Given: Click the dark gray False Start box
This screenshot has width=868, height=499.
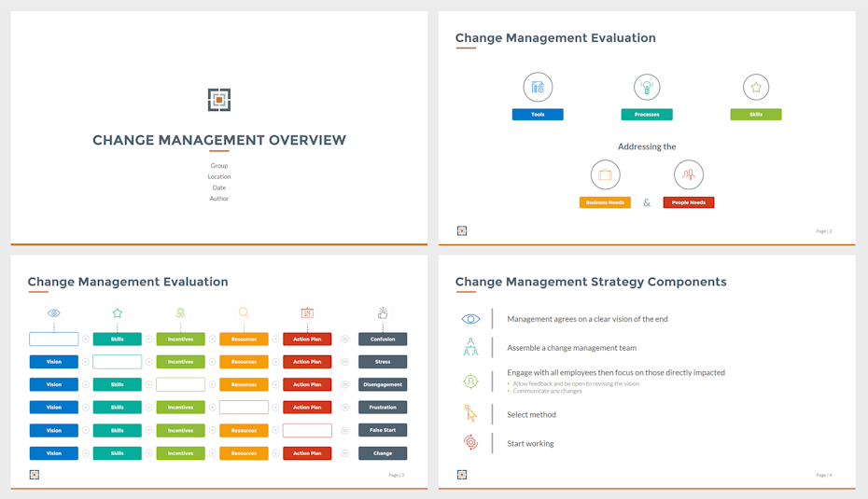Looking at the screenshot, I should 383,431.
